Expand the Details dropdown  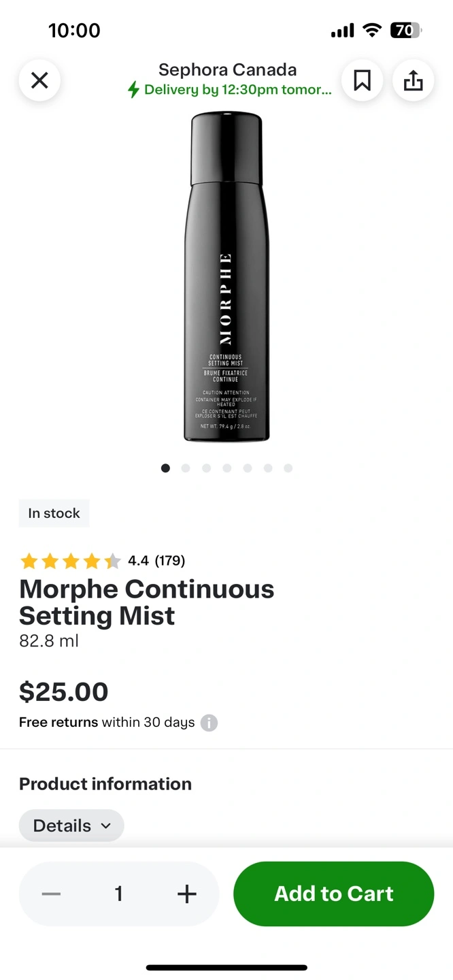pyautogui.click(x=71, y=826)
